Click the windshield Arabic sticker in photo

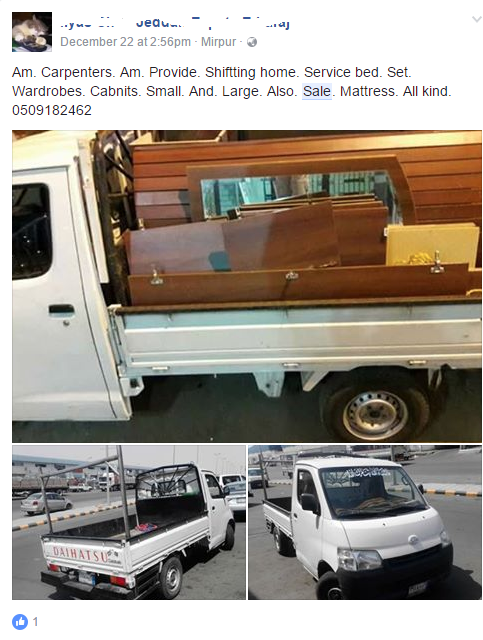pyautogui.click(x=366, y=473)
